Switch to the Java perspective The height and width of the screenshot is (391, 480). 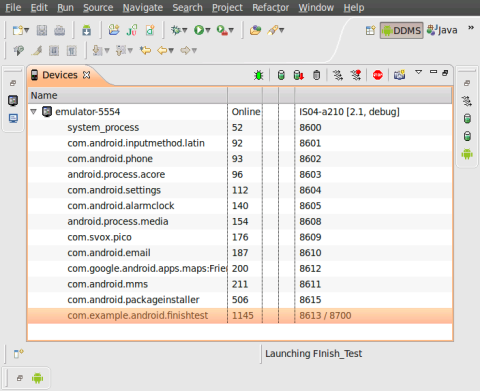click(442, 30)
